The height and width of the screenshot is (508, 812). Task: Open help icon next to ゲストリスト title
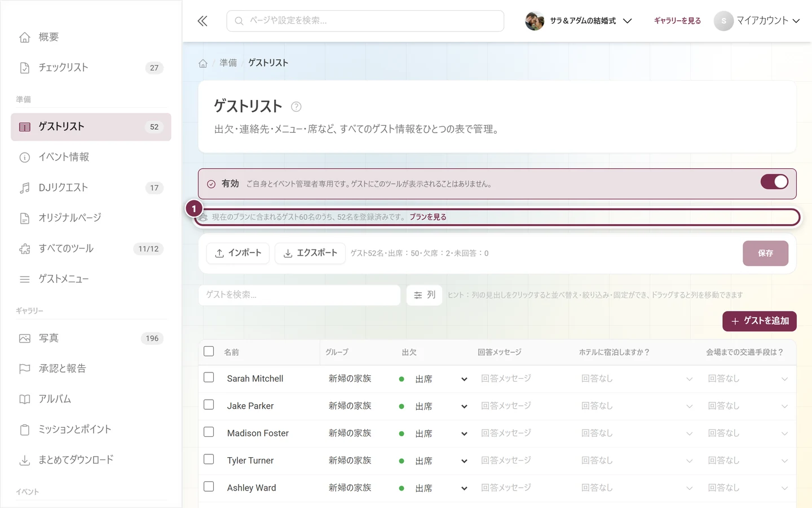click(x=296, y=107)
